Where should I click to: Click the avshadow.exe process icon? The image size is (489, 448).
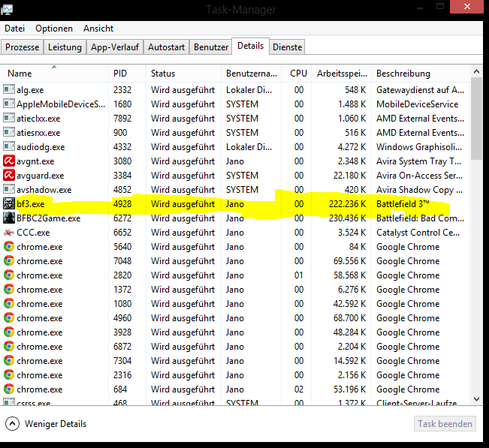[9, 189]
